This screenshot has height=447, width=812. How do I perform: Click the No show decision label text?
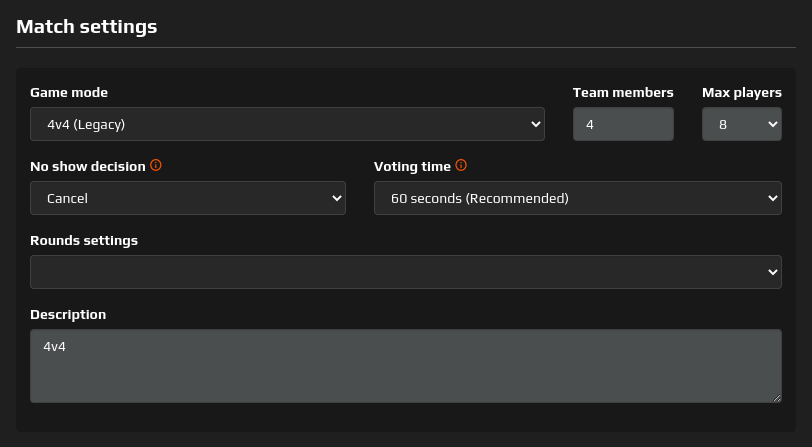(87, 166)
